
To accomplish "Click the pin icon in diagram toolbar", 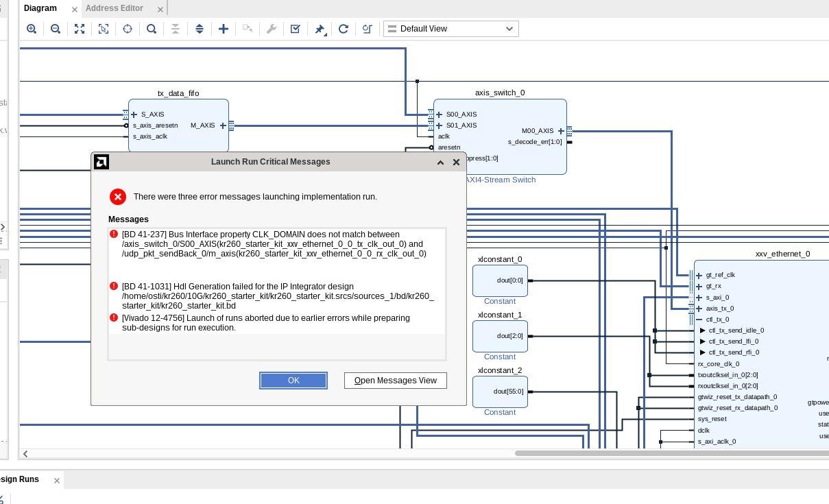I will [x=320, y=29].
